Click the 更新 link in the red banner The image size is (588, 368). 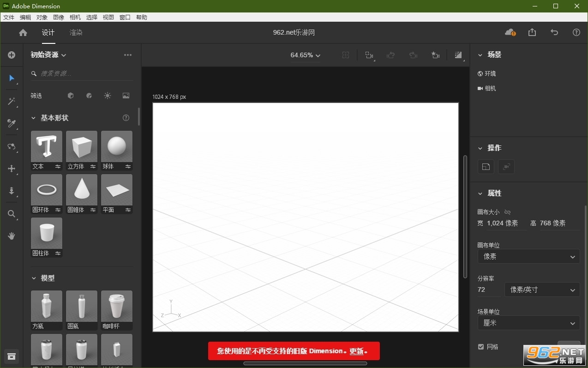click(x=356, y=351)
